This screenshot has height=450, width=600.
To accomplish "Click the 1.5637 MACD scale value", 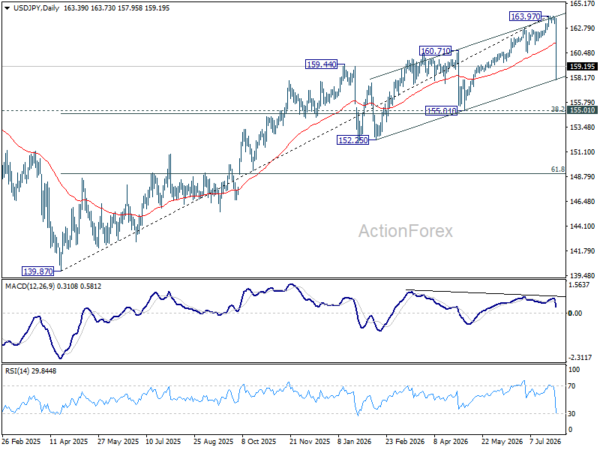I will click(581, 285).
